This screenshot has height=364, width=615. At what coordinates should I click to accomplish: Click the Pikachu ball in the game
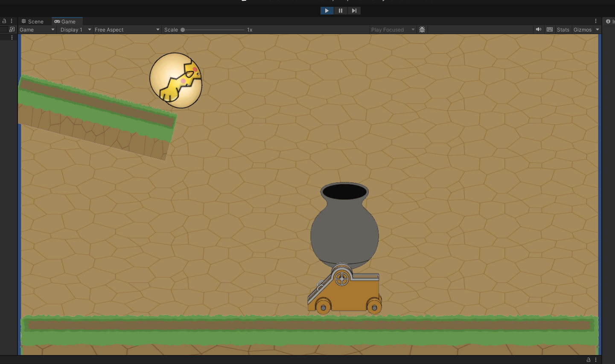pyautogui.click(x=176, y=80)
